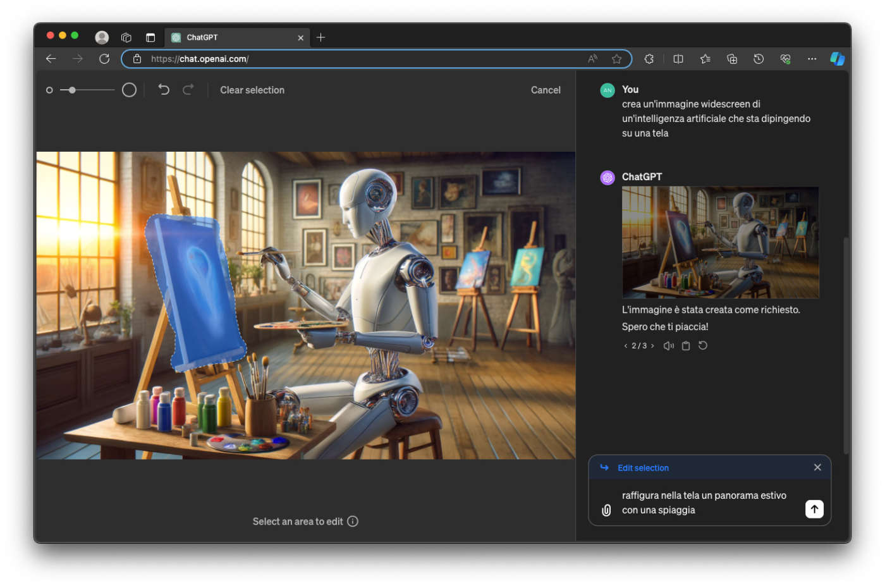Open a new browser tab

click(x=321, y=38)
